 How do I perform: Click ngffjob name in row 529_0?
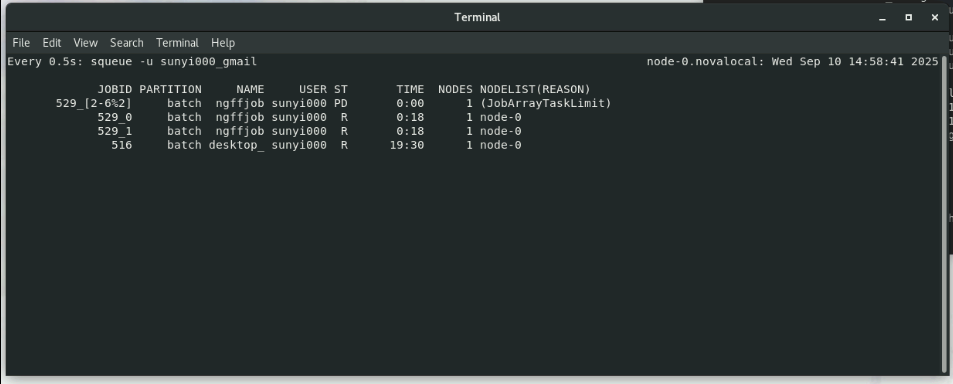(239, 117)
